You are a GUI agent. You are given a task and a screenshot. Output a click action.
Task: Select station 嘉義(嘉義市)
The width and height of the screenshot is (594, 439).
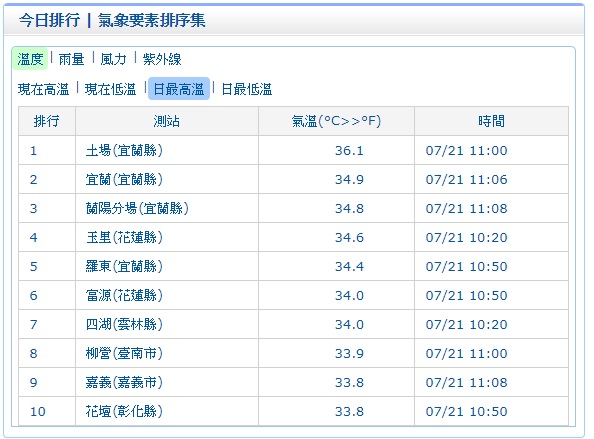[124, 383]
